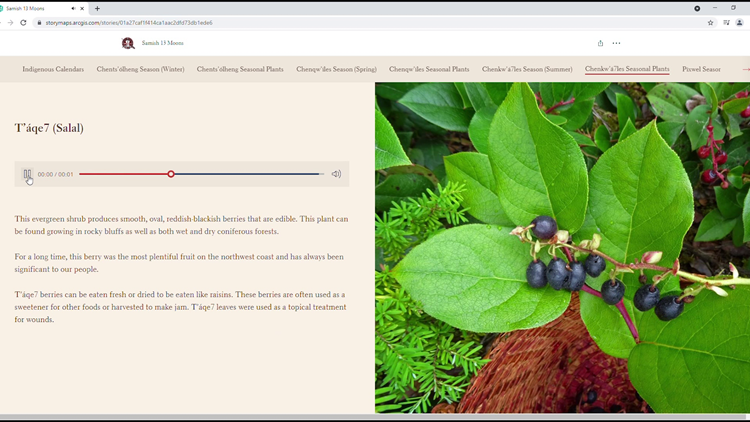
Task: Go to Indigenous Calendars section
Action: pyautogui.click(x=53, y=69)
